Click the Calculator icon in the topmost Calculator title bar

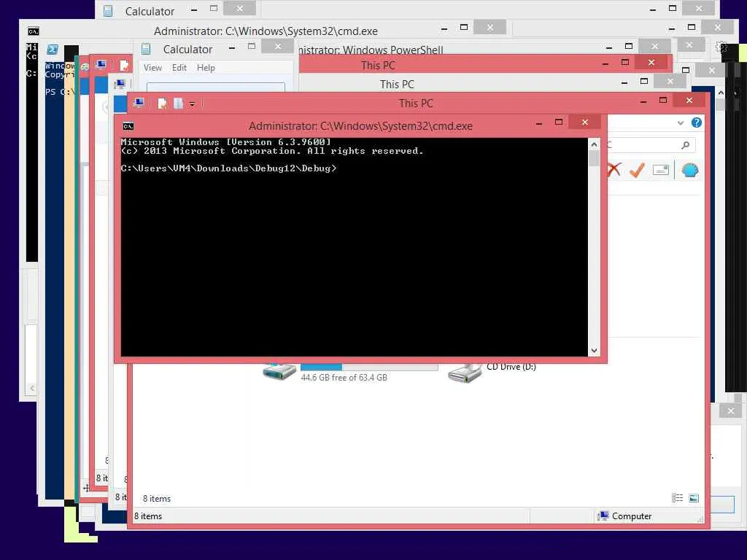coord(108,11)
